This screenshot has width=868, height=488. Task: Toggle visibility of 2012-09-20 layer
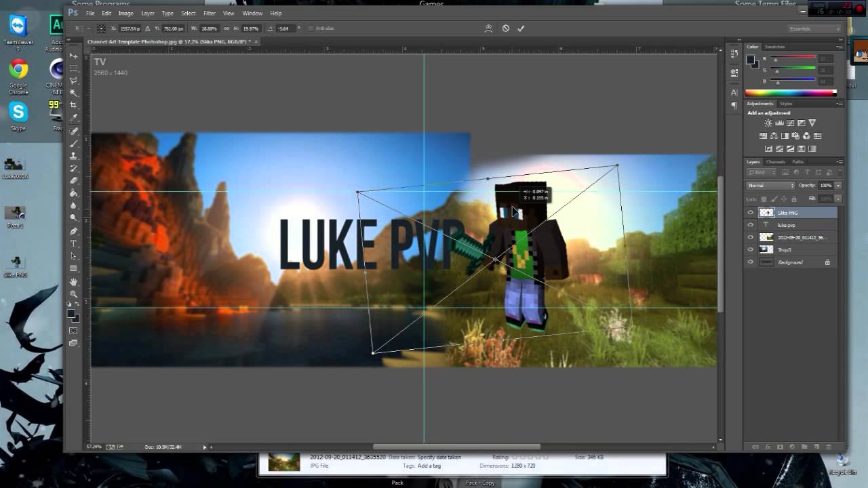coord(750,237)
